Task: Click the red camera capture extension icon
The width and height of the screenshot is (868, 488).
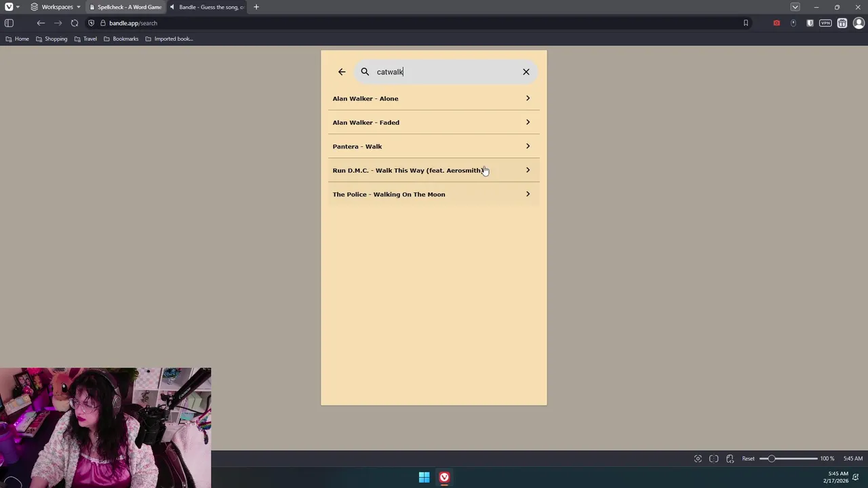Action: coord(776,23)
